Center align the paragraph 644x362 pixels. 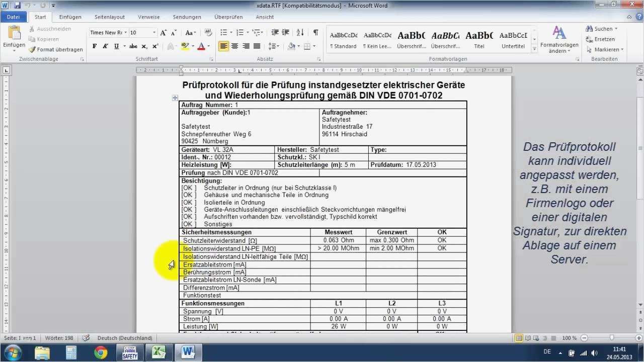pos(234,46)
